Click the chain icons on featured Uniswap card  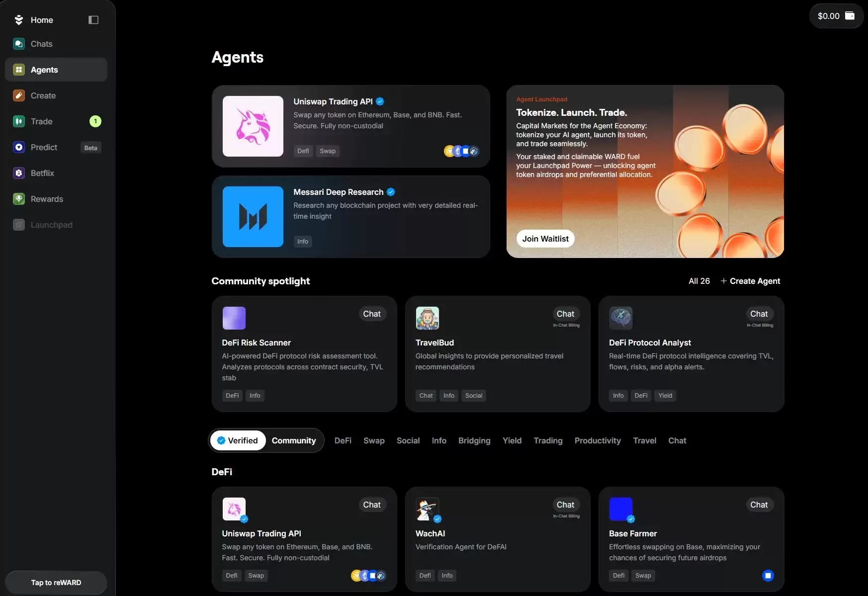(461, 151)
